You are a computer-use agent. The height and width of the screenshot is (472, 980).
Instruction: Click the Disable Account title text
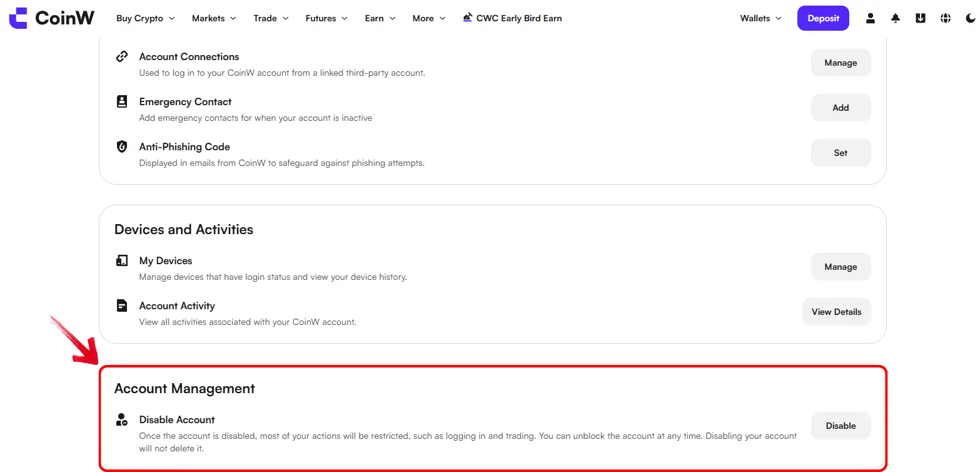(x=177, y=419)
